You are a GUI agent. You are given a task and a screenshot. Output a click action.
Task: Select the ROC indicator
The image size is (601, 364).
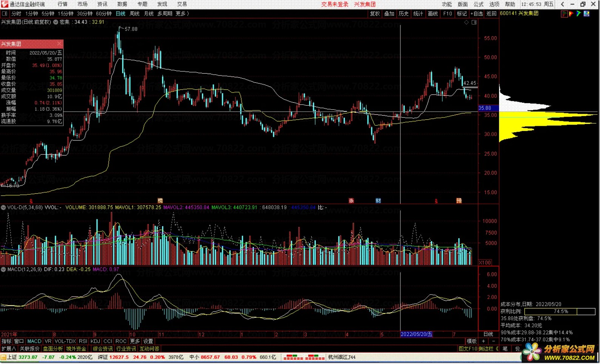pyautogui.click(x=121, y=341)
